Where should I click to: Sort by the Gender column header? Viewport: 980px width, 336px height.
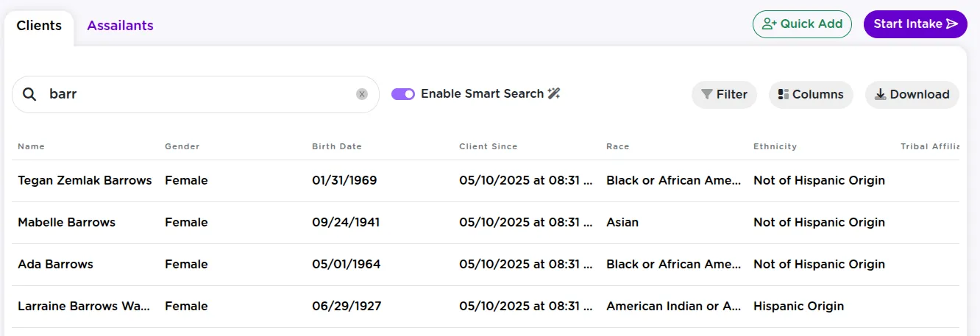[x=182, y=146]
